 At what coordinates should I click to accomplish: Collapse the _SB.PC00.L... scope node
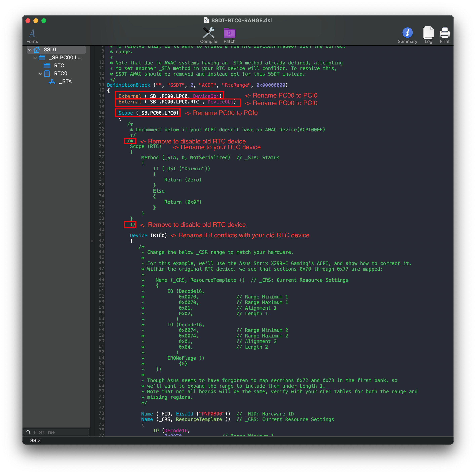(x=35, y=58)
